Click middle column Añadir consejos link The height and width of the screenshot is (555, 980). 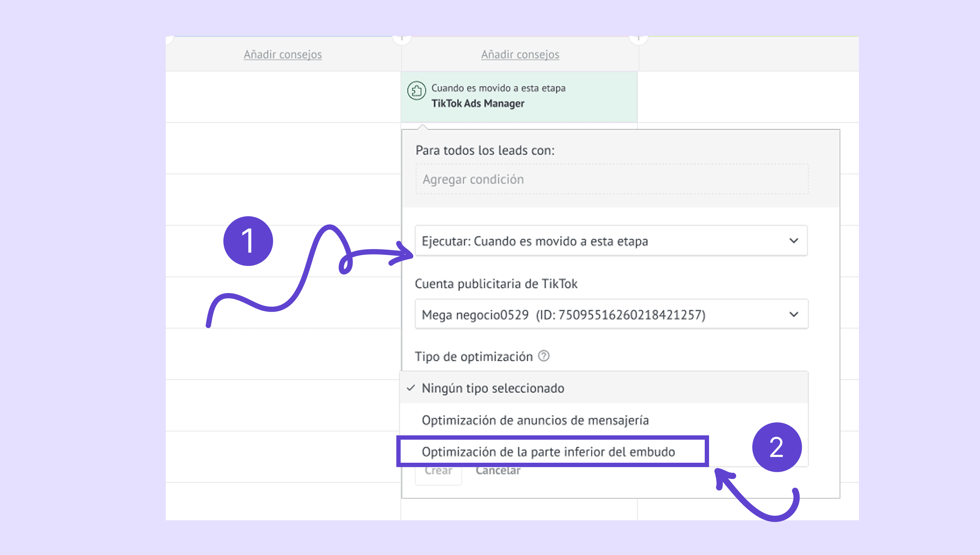(520, 54)
